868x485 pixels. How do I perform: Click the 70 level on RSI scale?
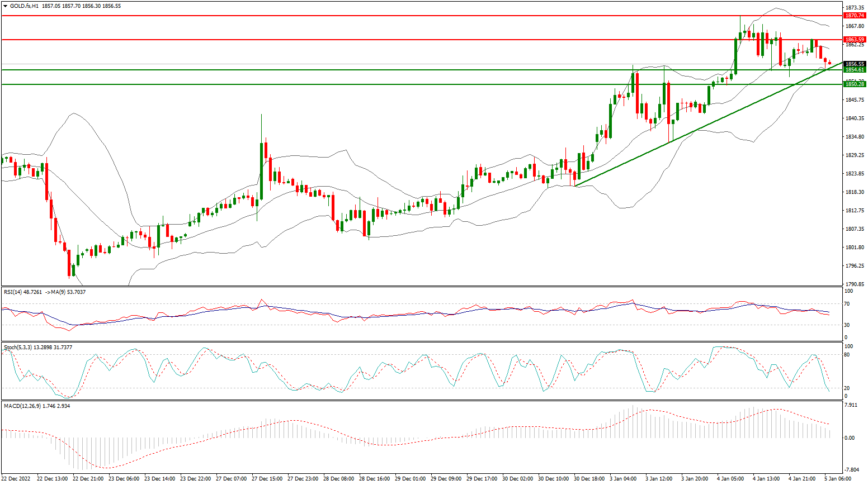point(848,304)
